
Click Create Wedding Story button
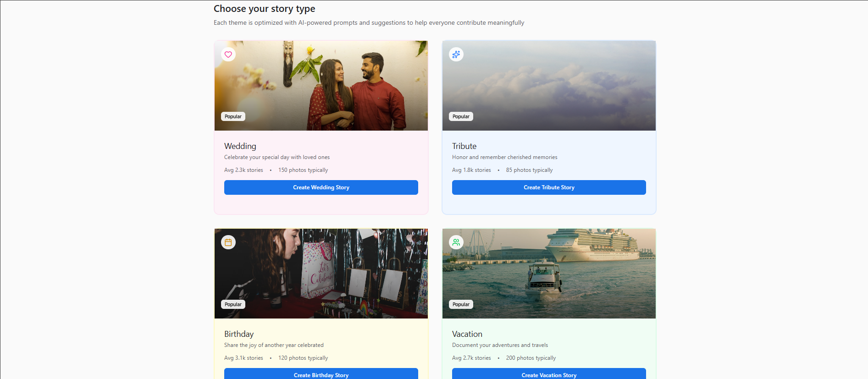coord(321,187)
